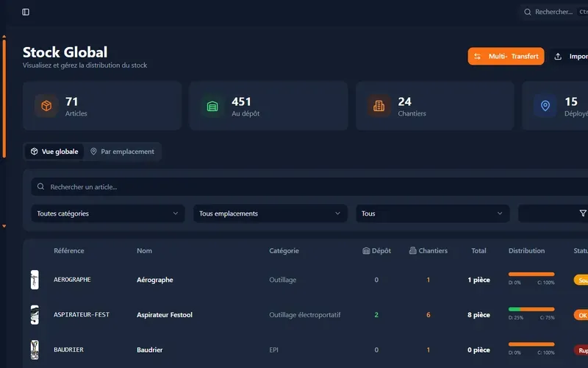Click the red status badge on Baudrier row
Image resolution: width=588 pixels, height=368 pixels.
tap(581, 350)
